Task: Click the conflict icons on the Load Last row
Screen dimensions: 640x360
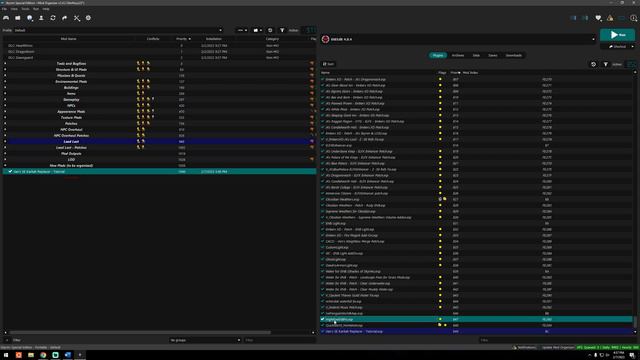Action: coord(141,141)
